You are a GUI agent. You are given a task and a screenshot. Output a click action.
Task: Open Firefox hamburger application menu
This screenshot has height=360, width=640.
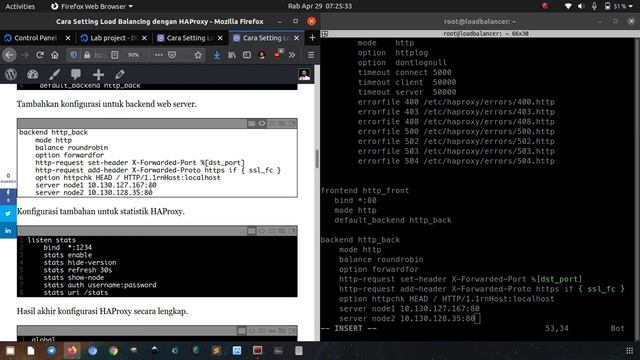pyautogui.click(x=311, y=55)
